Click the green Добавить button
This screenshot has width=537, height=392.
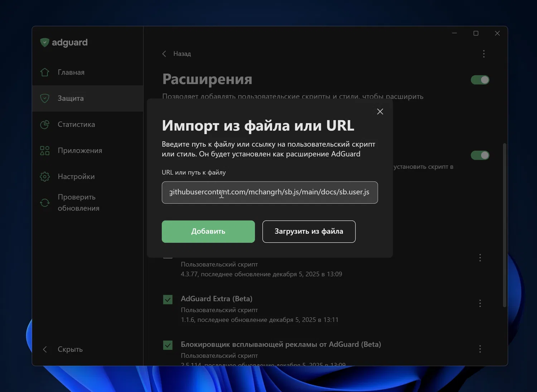pyautogui.click(x=208, y=231)
